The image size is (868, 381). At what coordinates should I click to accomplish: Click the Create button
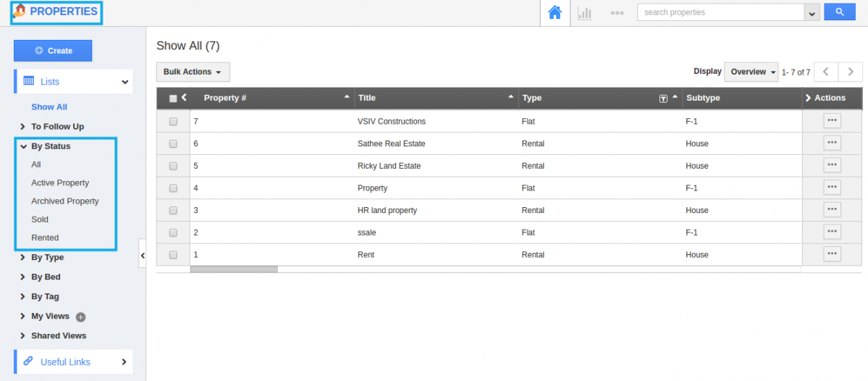point(53,51)
